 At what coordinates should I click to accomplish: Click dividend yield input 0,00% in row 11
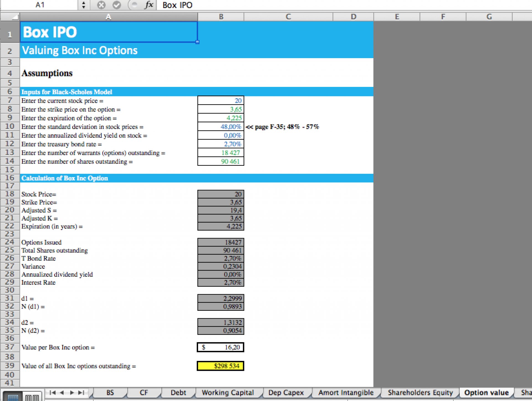coord(221,135)
